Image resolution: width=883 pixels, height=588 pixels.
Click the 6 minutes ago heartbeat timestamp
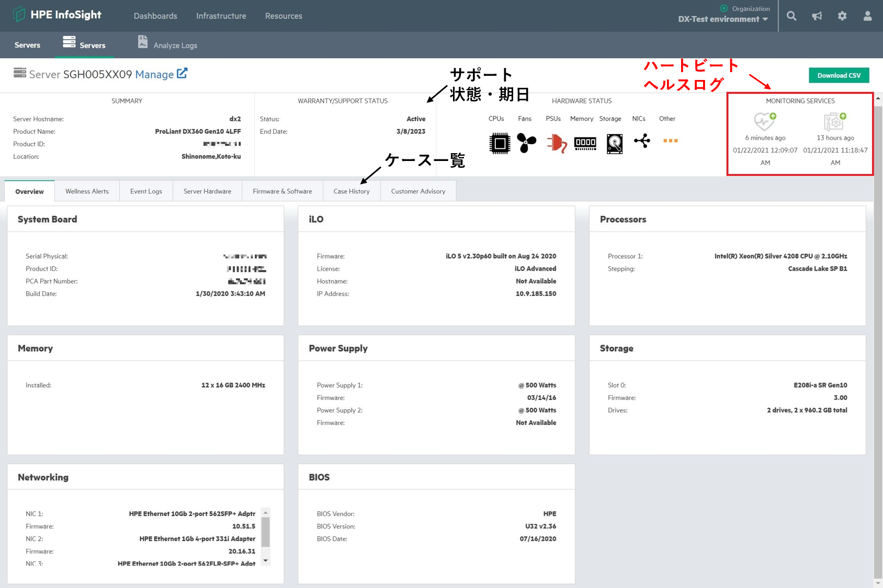tap(765, 138)
